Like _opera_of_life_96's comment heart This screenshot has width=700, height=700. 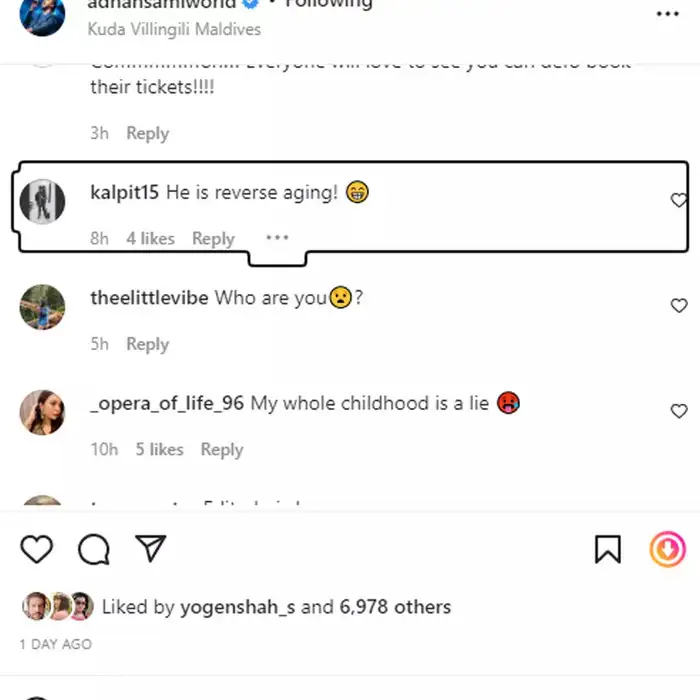pos(679,411)
